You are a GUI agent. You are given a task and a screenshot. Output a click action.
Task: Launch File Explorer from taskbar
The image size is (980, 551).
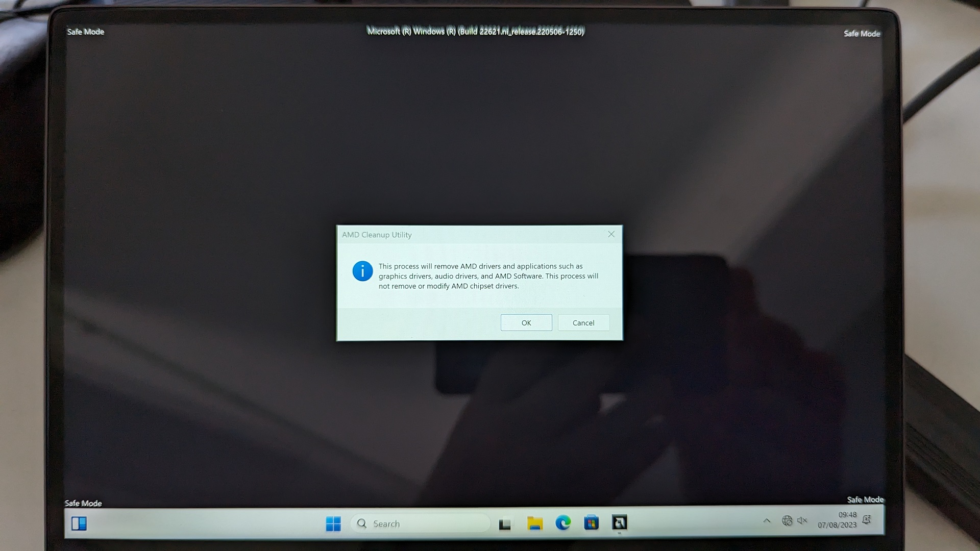click(534, 523)
